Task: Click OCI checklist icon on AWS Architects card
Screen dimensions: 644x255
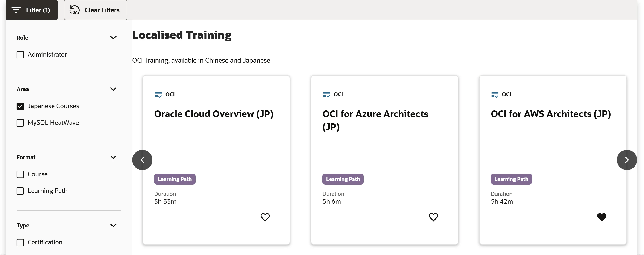Action: pos(495,95)
